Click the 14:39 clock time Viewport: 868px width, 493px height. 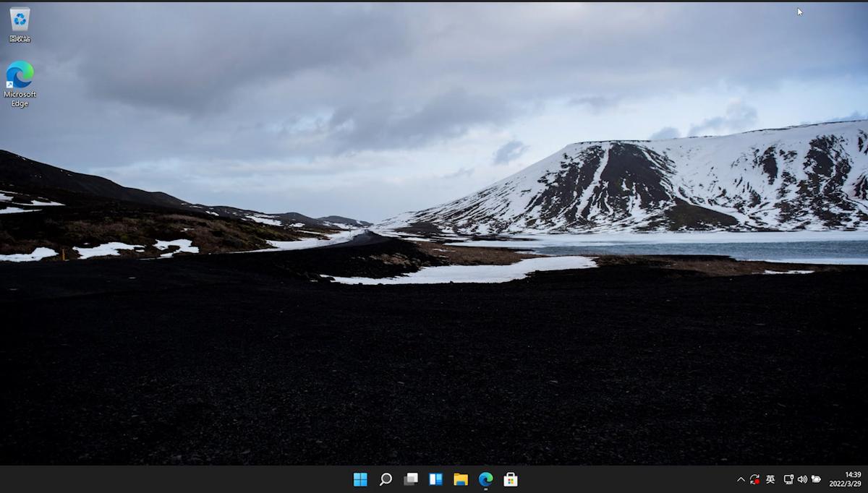(853, 474)
